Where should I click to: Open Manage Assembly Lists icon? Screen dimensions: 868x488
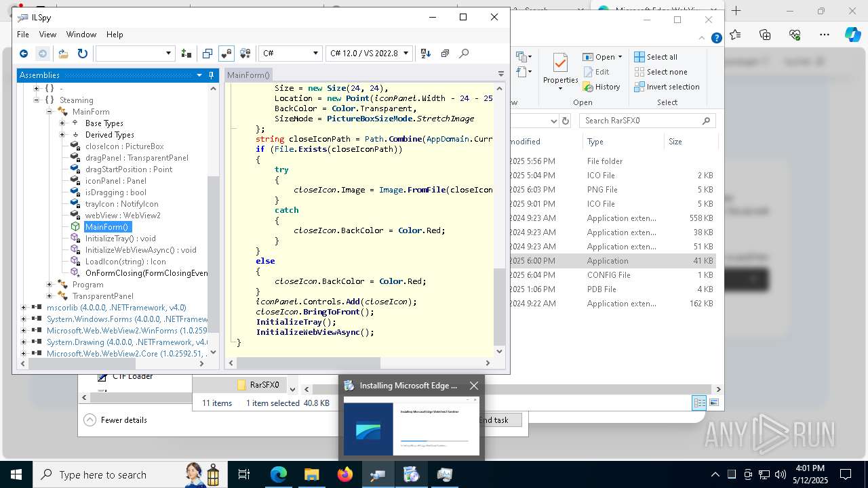[x=186, y=53]
